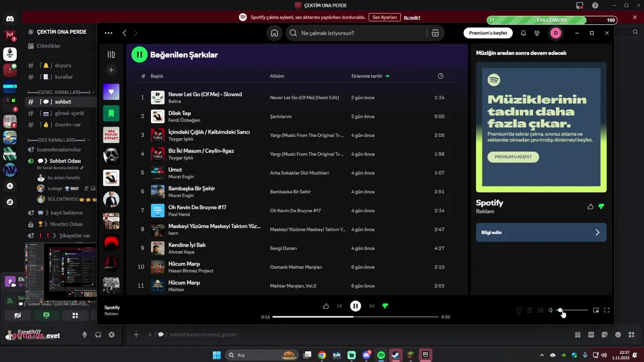Set Spotify volume on the slider
The width and height of the screenshot is (644, 362).
[x=573, y=310]
